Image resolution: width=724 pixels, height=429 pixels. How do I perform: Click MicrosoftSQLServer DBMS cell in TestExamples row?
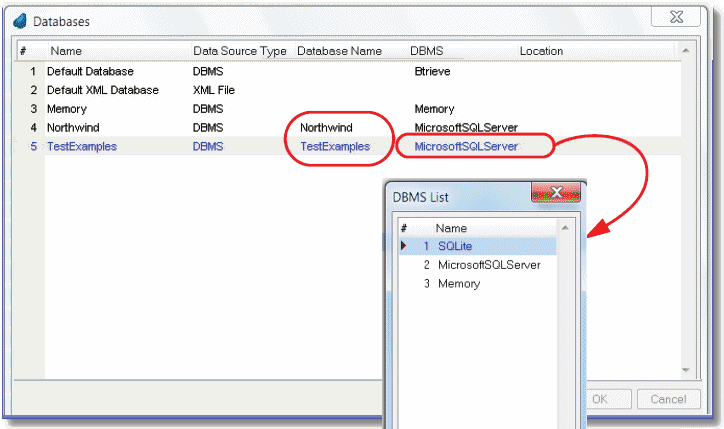(466, 146)
